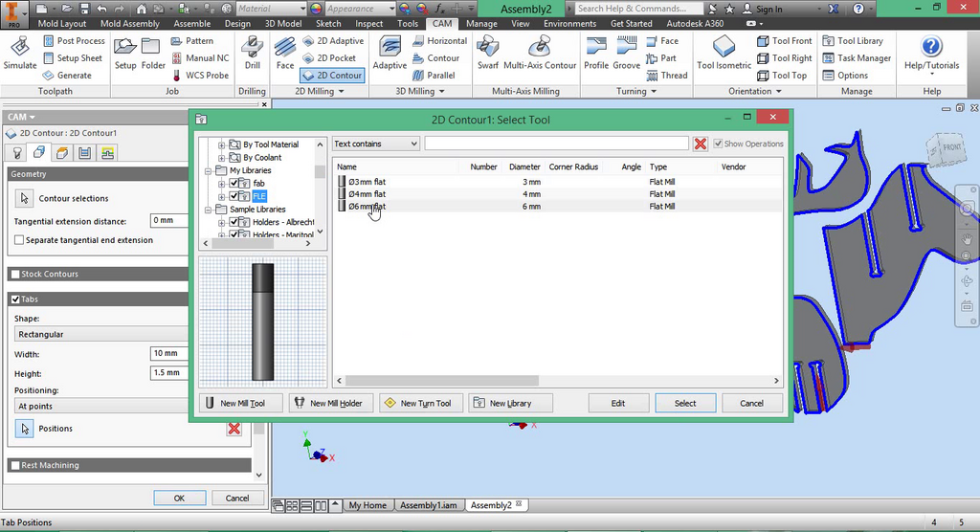Enable Rest Machining checkbox
The image size is (980, 532).
15,465
